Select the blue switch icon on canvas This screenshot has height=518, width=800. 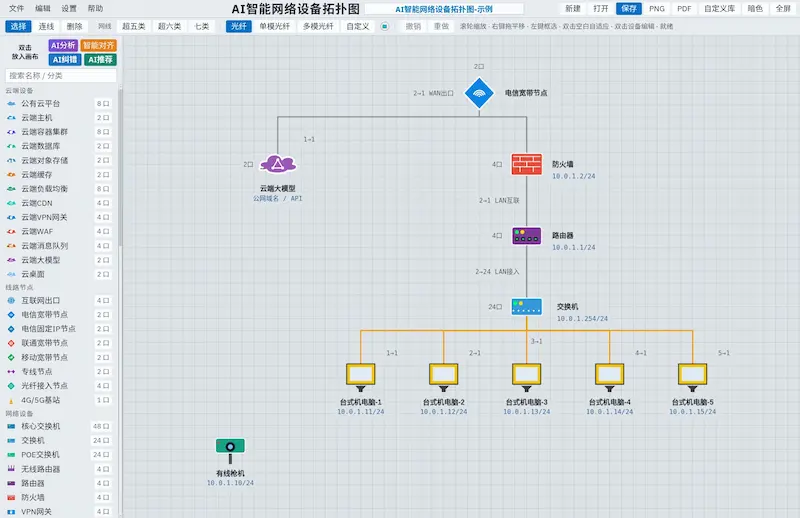(527, 307)
